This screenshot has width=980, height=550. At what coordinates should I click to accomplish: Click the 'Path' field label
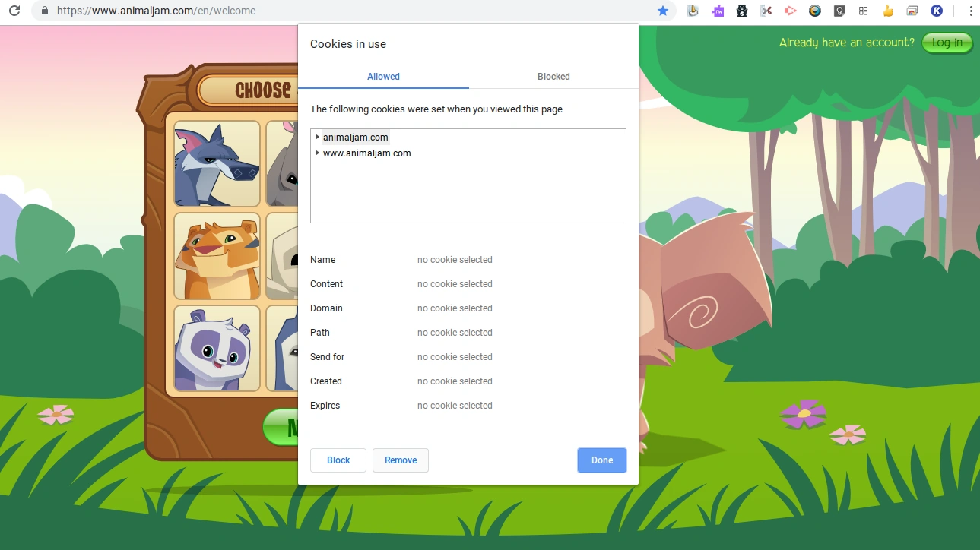click(320, 333)
